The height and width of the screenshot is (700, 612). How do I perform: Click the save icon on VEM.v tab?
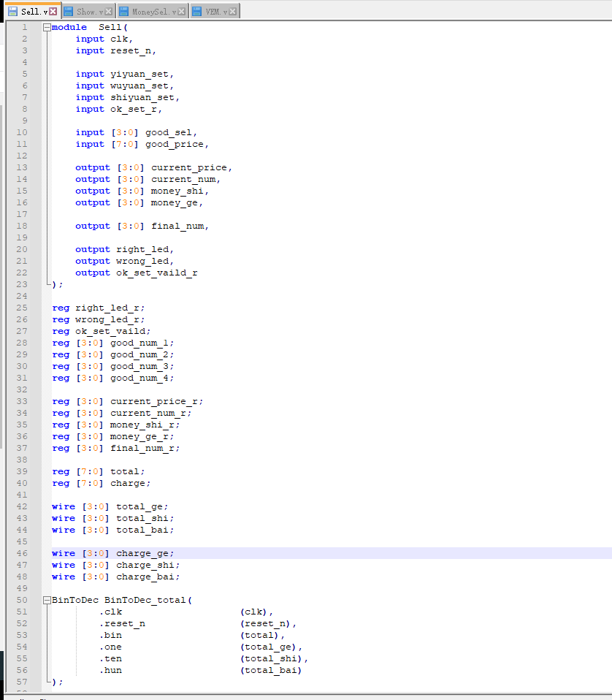(196, 12)
